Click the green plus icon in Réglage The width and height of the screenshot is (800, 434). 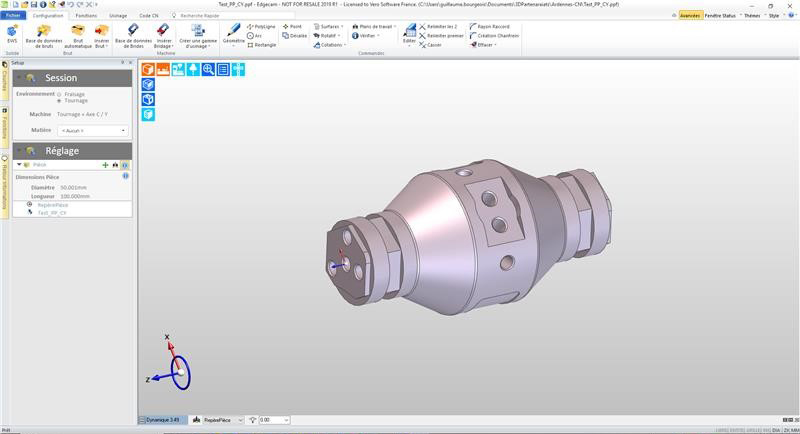(105, 164)
